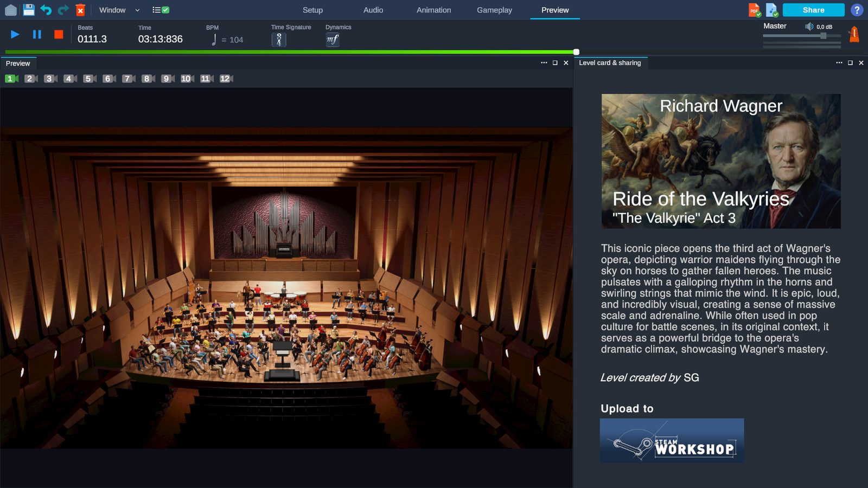Select camera 10 view
868x488 pixels.
[x=187, y=79]
